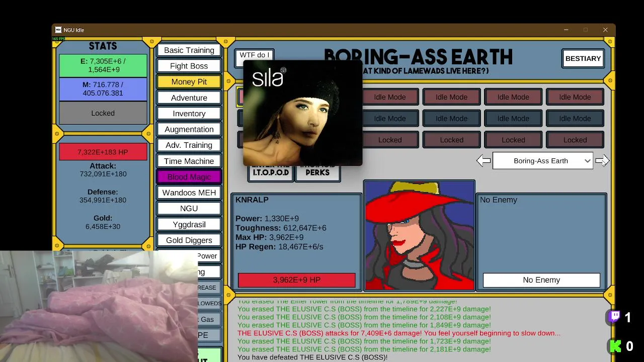Open the Inventory menu
The height and width of the screenshot is (362, 644).
click(x=189, y=114)
